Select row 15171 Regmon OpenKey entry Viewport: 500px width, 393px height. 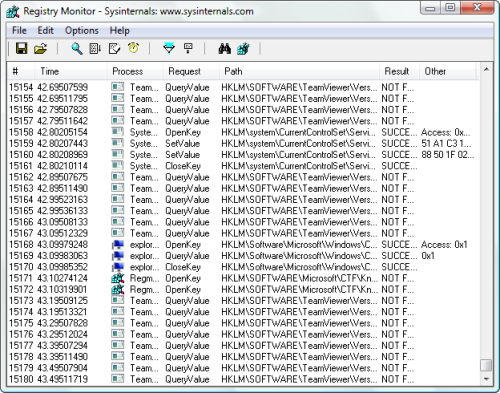coord(243,278)
